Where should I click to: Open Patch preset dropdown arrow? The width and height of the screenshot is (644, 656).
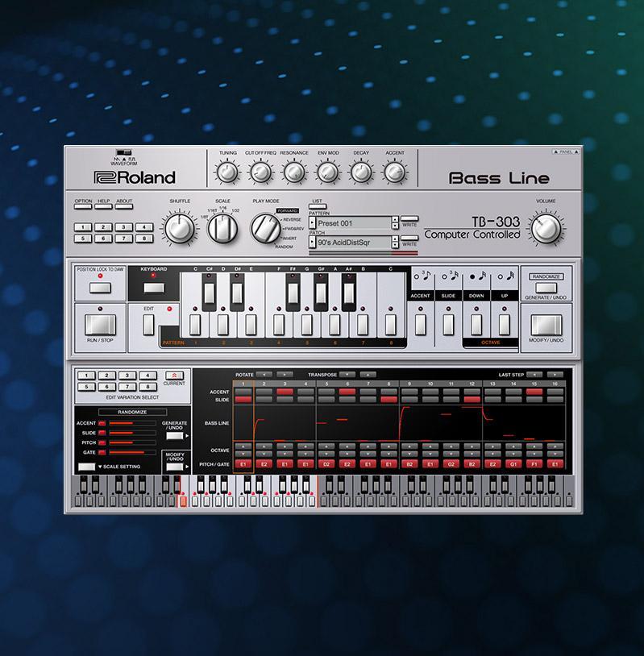[x=312, y=242]
